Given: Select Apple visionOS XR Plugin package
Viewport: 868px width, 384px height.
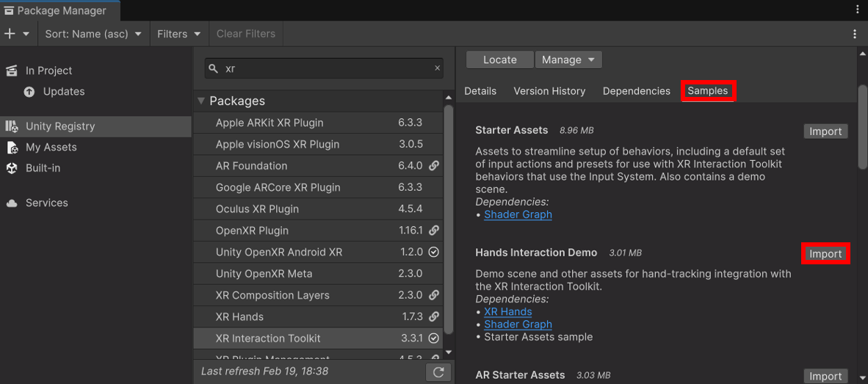Looking at the screenshot, I should pyautogui.click(x=318, y=145).
